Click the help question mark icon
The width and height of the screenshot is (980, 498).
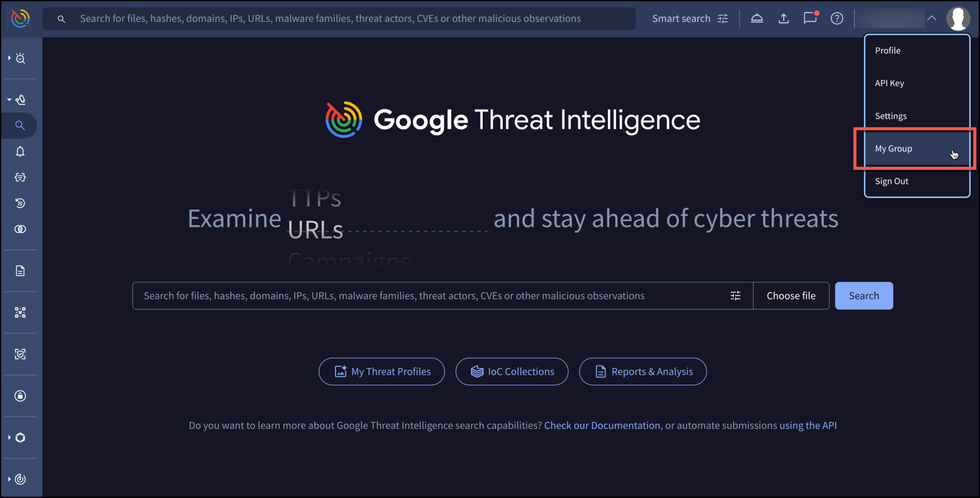837,18
